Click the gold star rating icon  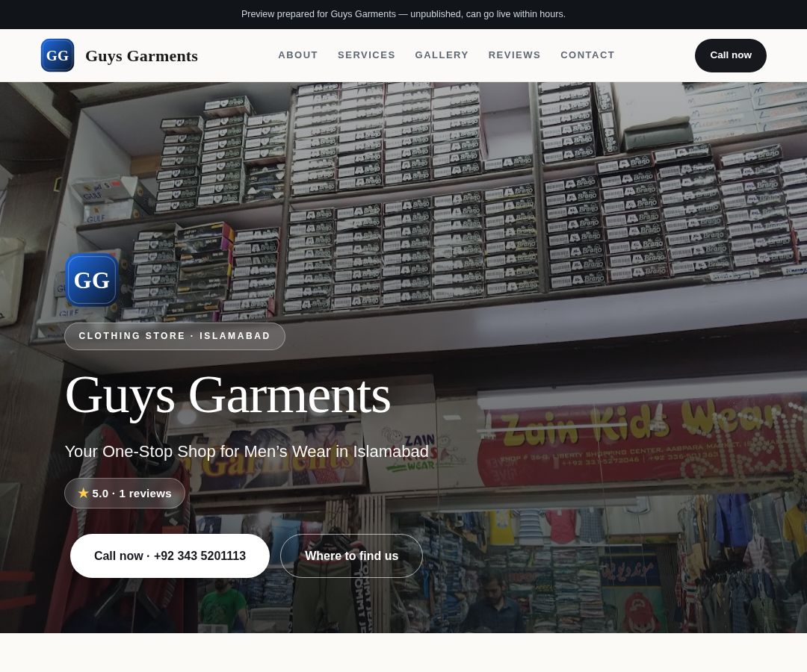84,493
